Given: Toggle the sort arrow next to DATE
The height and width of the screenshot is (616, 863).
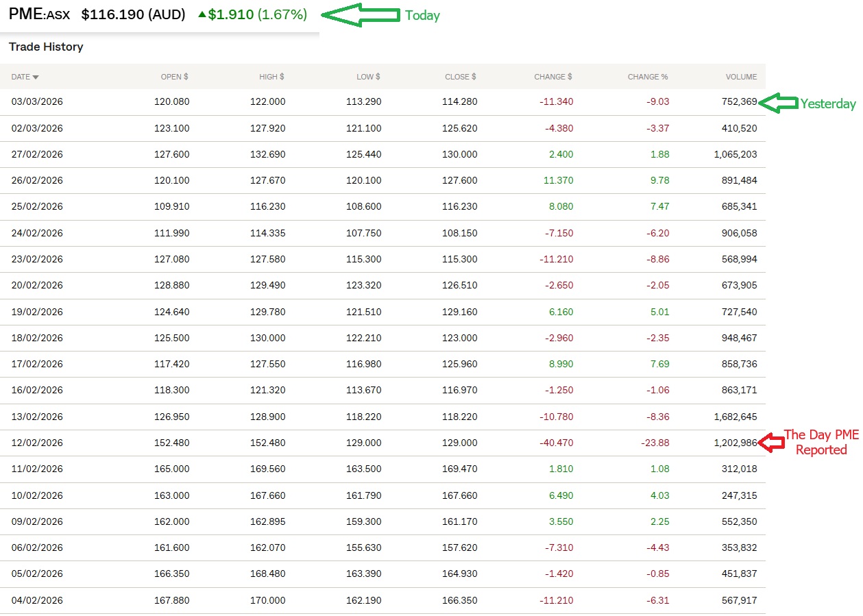Looking at the screenshot, I should coord(36,77).
